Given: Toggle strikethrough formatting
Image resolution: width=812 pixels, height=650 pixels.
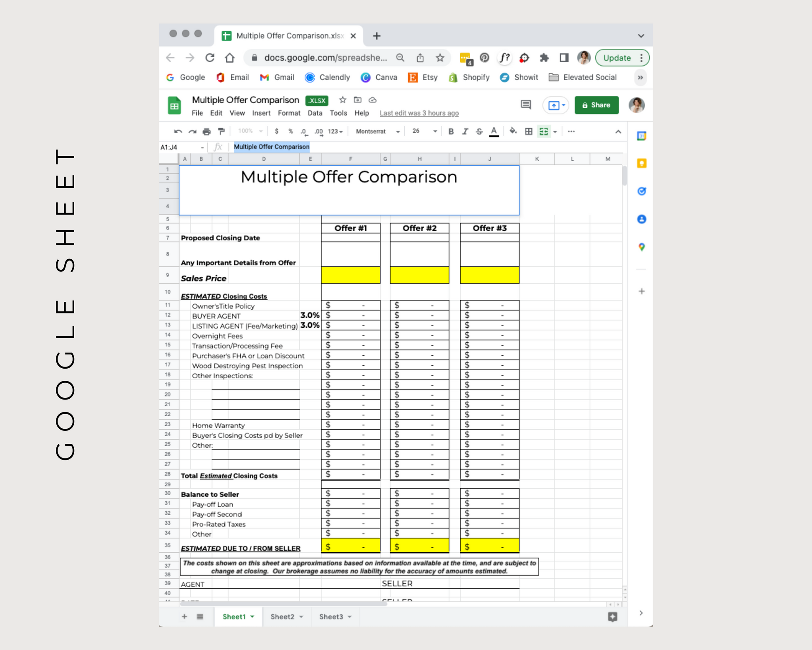Looking at the screenshot, I should [x=479, y=132].
